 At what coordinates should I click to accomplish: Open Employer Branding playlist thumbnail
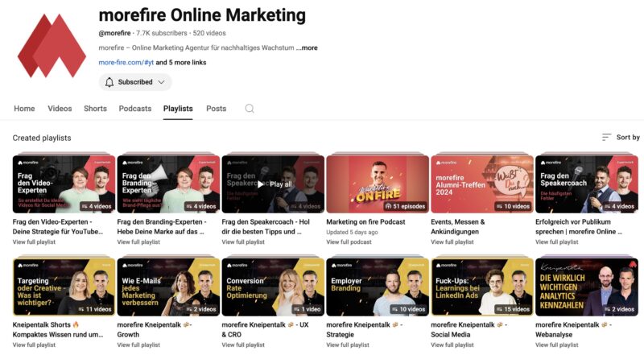pos(378,287)
